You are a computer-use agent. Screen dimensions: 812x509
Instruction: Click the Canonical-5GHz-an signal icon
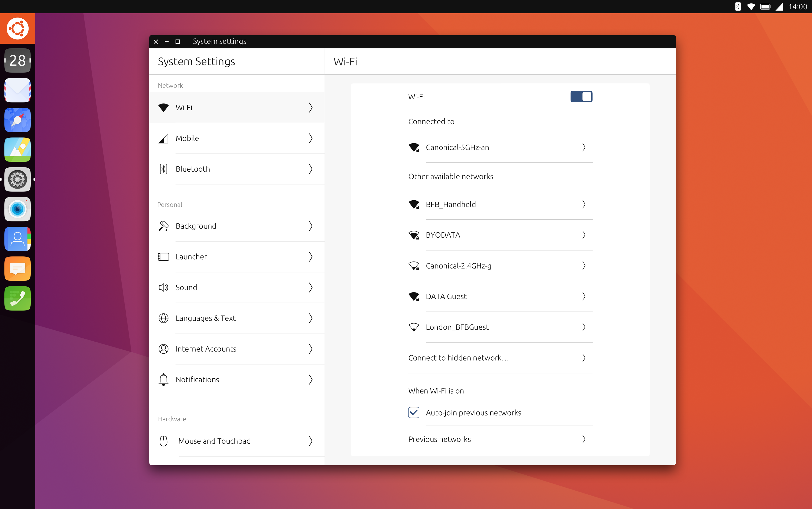[x=414, y=148]
